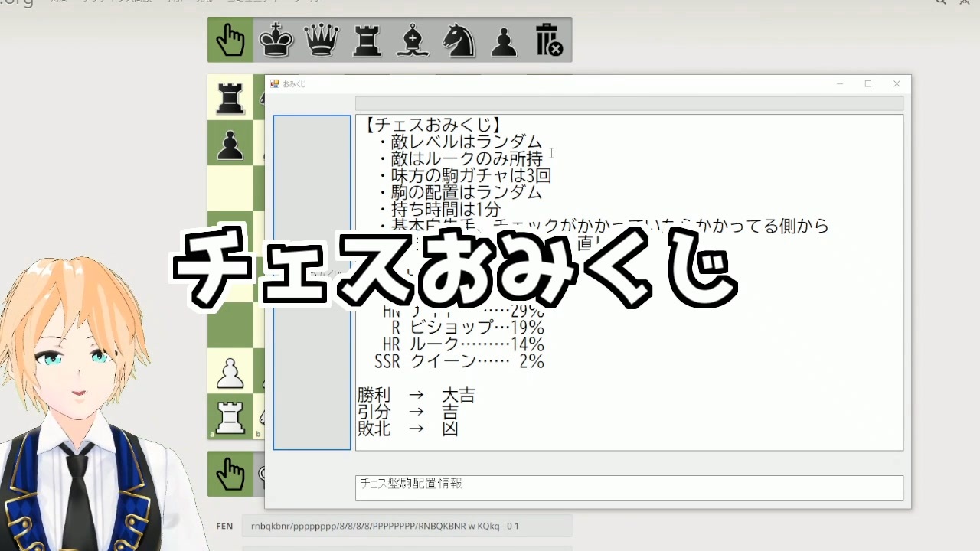Screen dimensions: 980x551
Task: Select the hand pointer tool in top palette
Action: click(230, 40)
